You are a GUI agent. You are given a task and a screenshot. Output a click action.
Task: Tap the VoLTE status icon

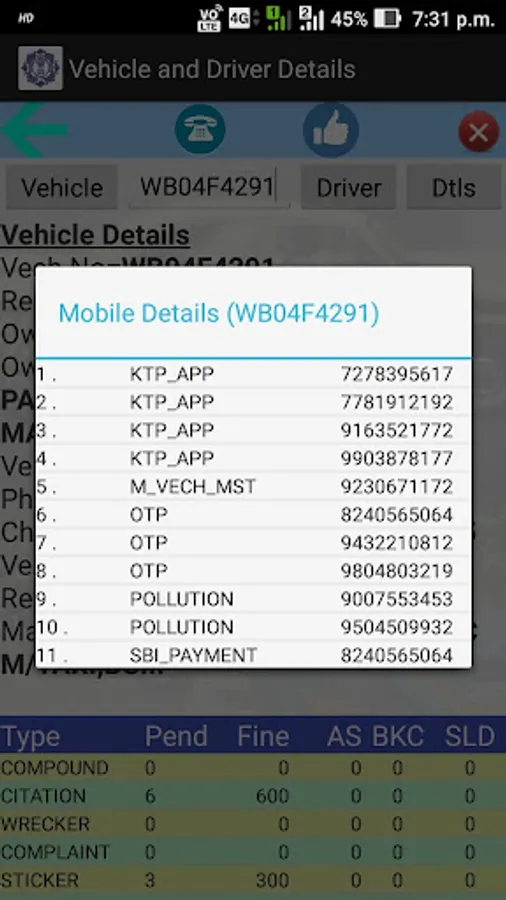[x=209, y=19]
